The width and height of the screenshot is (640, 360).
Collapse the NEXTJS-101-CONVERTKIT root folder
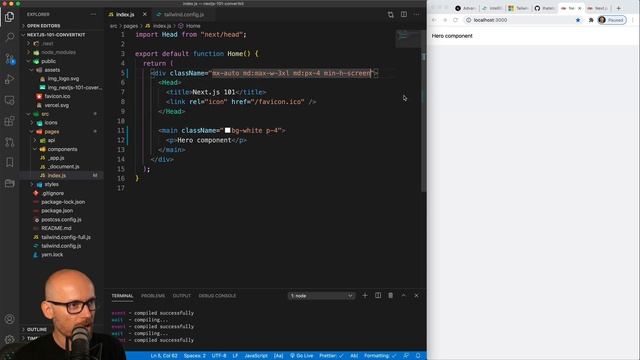[56, 35]
